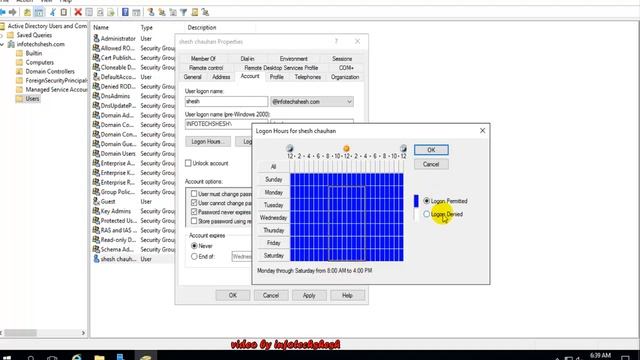This screenshot has width=640, height=360.
Task: Click the Builtin folder icon in the tree
Action: (19, 53)
